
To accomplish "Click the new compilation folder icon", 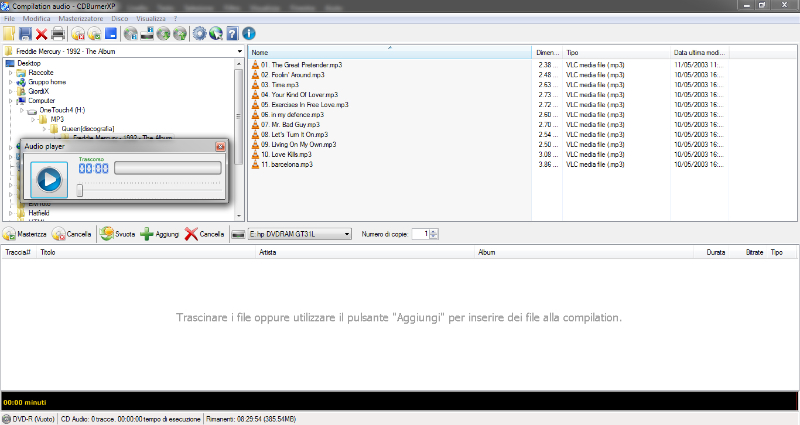I will pos(10,34).
